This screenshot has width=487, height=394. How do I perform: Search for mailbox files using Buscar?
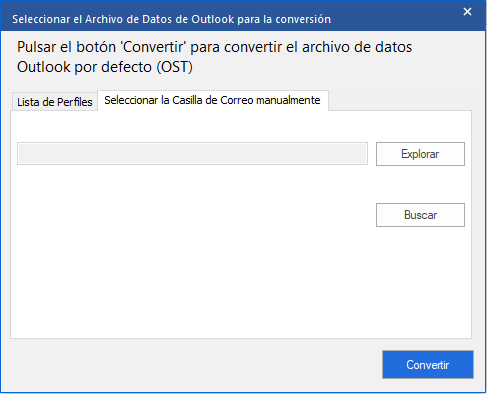420,215
